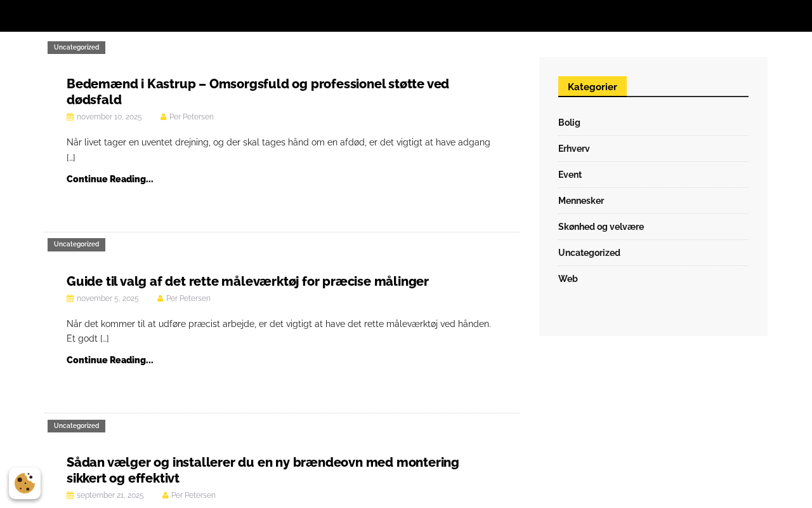This screenshot has width=812, height=508.
Task: Click Uncategorized tag above the Bedemænd post
Action: click(76, 48)
